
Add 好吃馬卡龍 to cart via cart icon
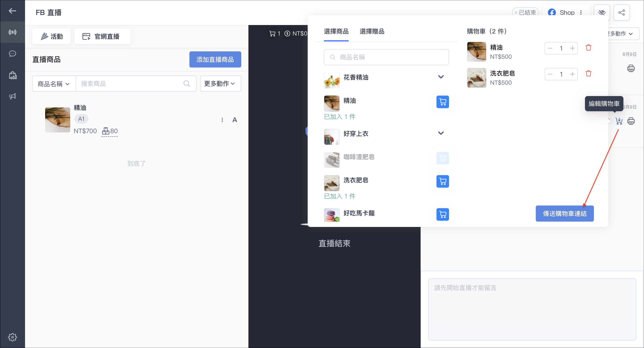442,214
